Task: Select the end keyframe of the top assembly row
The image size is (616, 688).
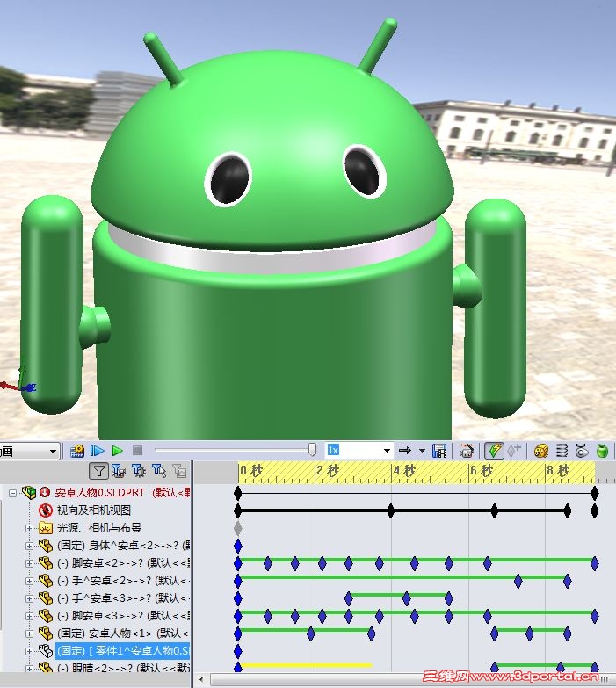Action: pyautogui.click(x=595, y=493)
